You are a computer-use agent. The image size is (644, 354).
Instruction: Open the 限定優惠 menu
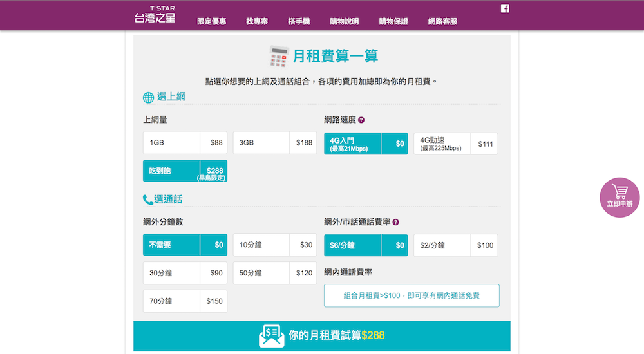[x=211, y=21]
